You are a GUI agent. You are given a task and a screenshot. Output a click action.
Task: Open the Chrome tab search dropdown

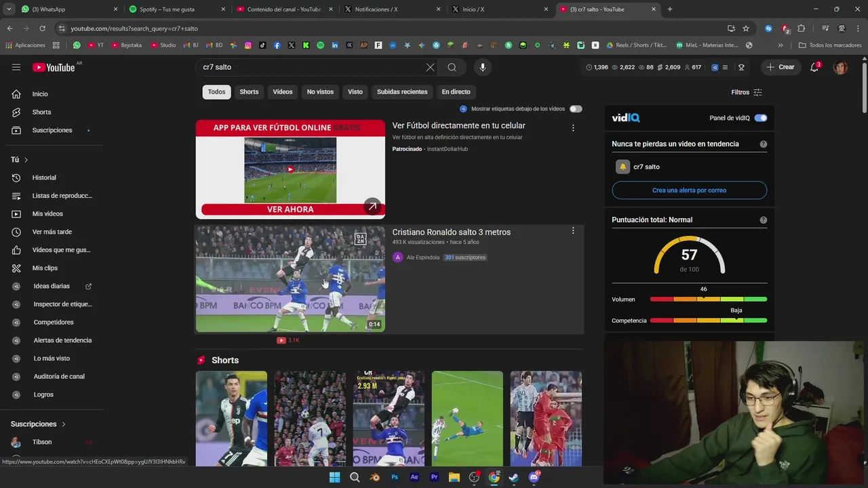click(x=9, y=9)
